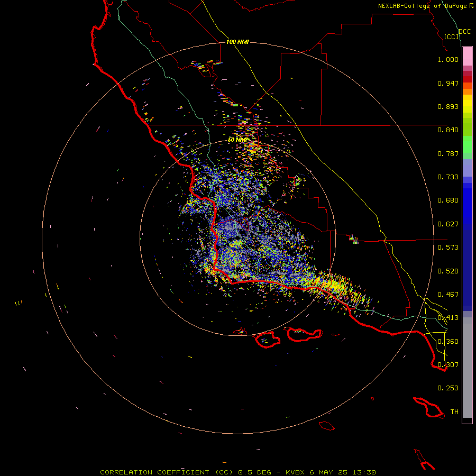The image size is (476, 476).
Task: Select the 0.840 scale value
Action: pos(448,130)
